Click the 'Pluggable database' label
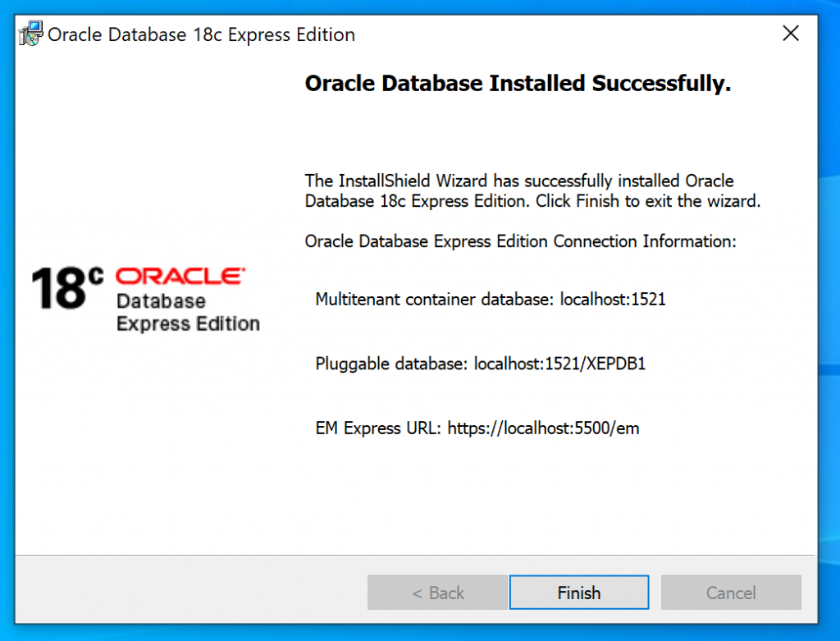 391,364
